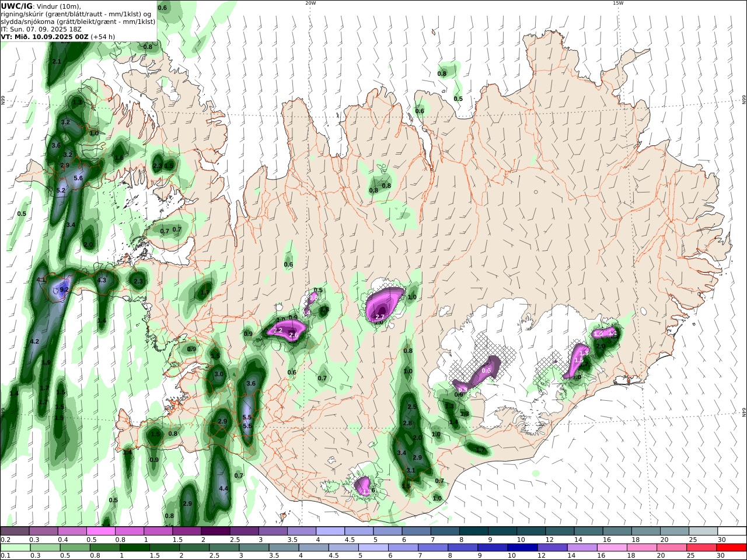Pick the deep navy blue 10 swatch, lower legend
This screenshot has width=747, height=560.
click(522, 547)
